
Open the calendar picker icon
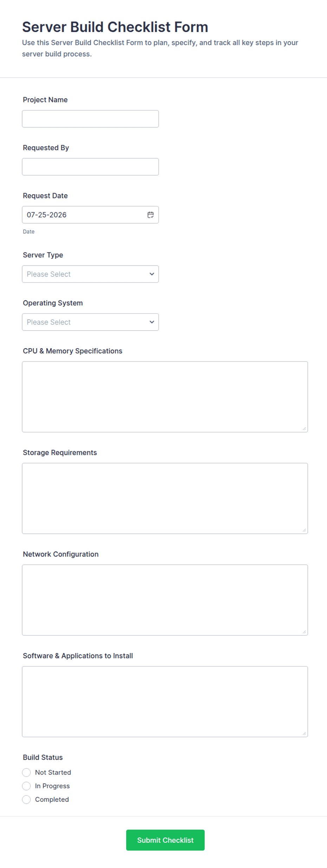pyautogui.click(x=150, y=215)
